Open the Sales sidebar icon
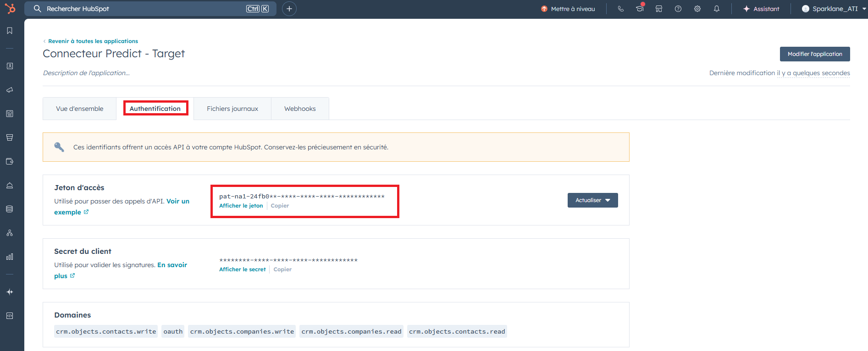Screen dimensions: 868x351 (10, 137)
